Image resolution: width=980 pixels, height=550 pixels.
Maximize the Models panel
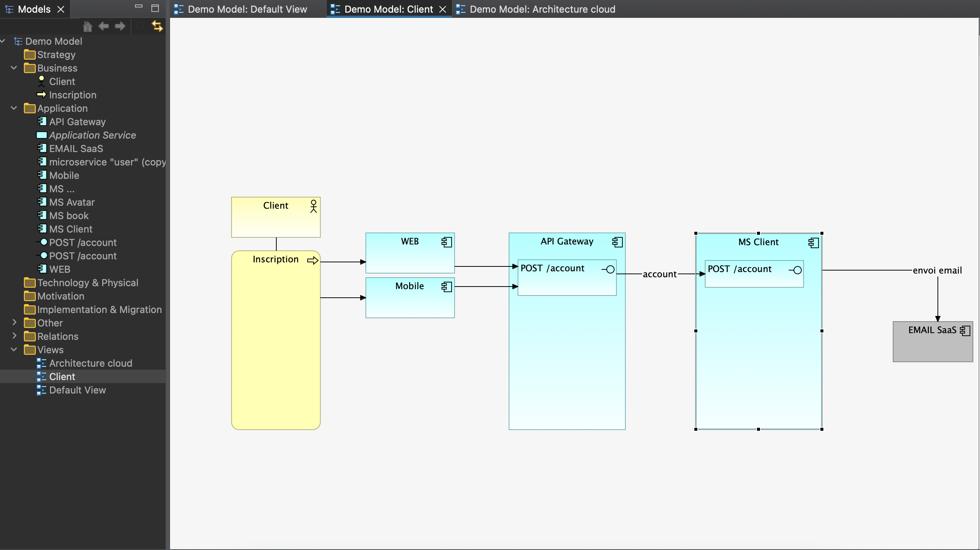[x=155, y=7]
